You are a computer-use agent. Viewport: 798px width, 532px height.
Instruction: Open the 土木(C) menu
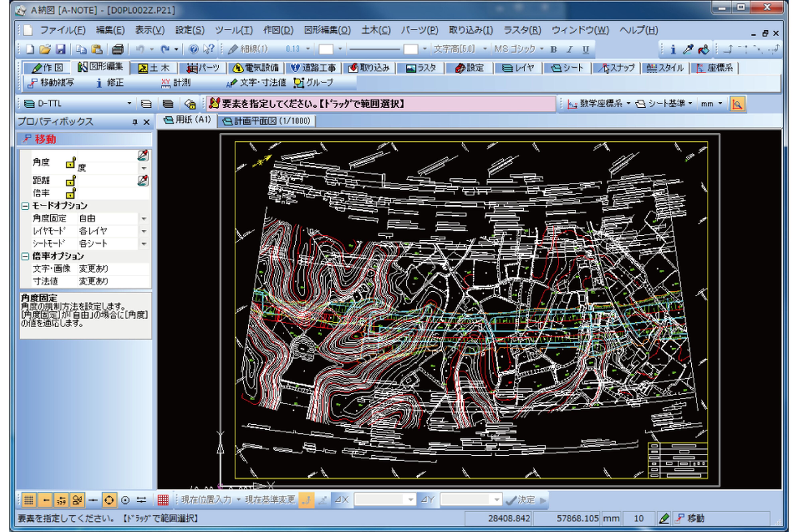(x=376, y=30)
